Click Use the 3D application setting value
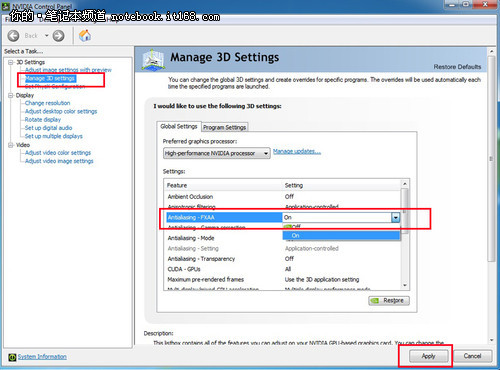This screenshot has width=500, height=370. click(322, 279)
